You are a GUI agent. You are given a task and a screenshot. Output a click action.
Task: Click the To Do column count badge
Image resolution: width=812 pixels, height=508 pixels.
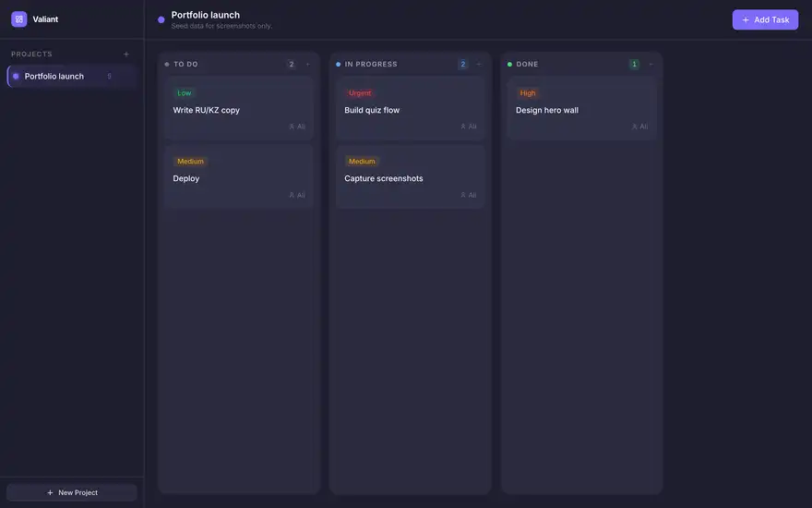pyautogui.click(x=292, y=65)
